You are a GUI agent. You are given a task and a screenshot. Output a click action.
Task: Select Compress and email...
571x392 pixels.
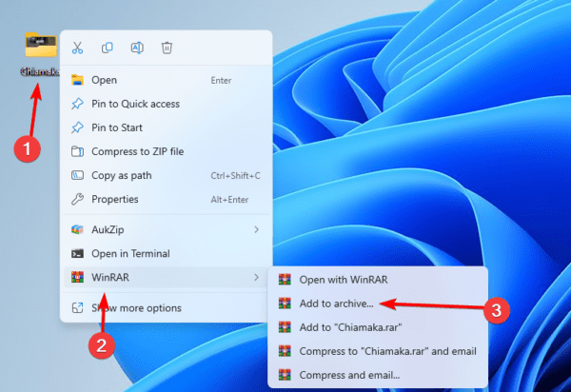[378, 375]
